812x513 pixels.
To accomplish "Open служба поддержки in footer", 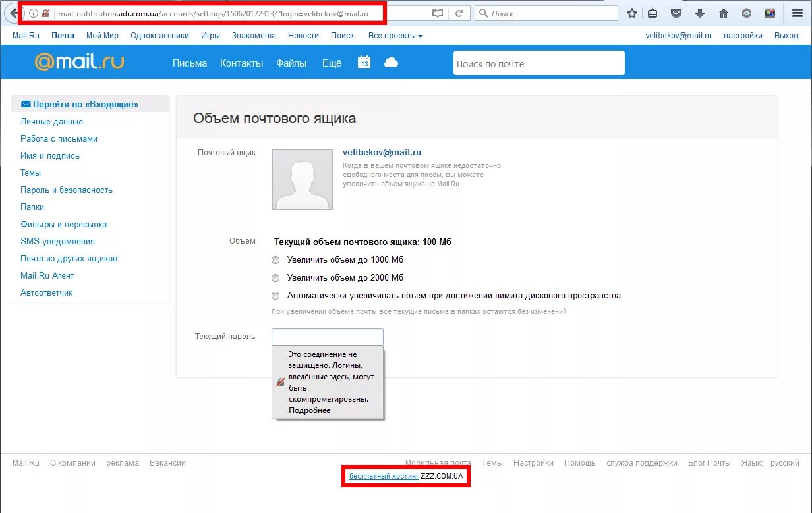I will tap(642, 463).
